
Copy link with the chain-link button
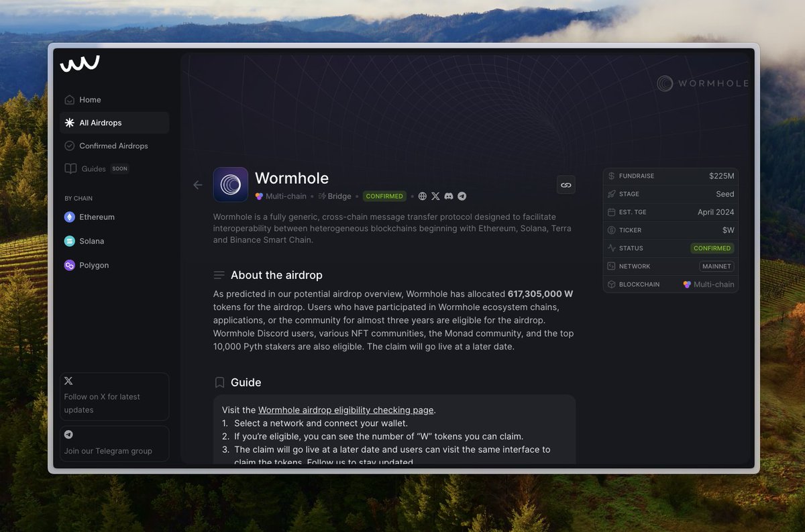tap(566, 184)
